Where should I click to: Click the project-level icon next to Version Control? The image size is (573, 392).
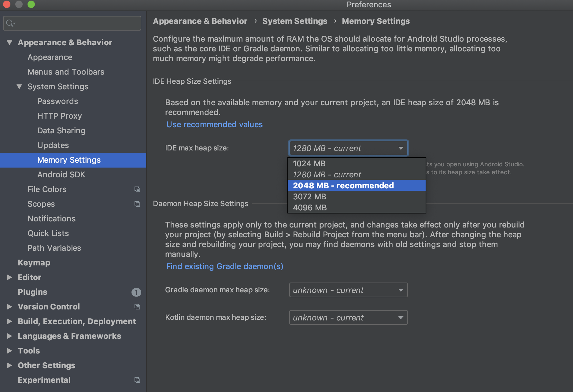click(x=137, y=307)
